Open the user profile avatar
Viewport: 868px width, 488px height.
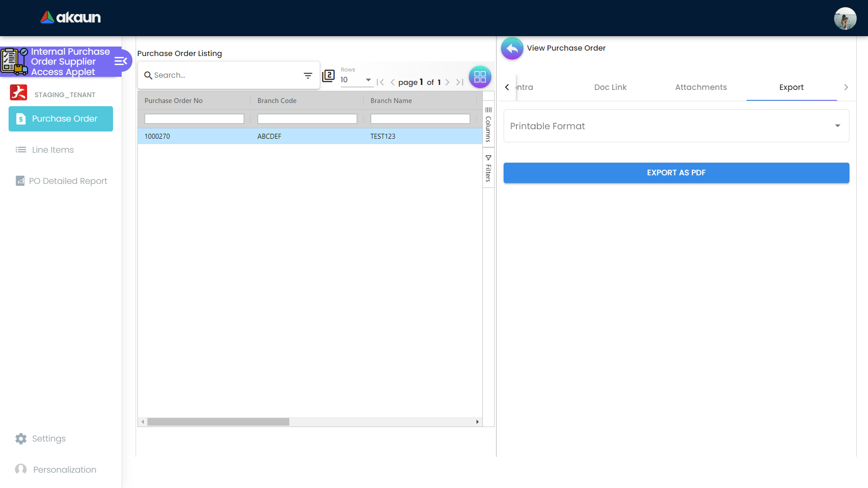[x=844, y=19]
